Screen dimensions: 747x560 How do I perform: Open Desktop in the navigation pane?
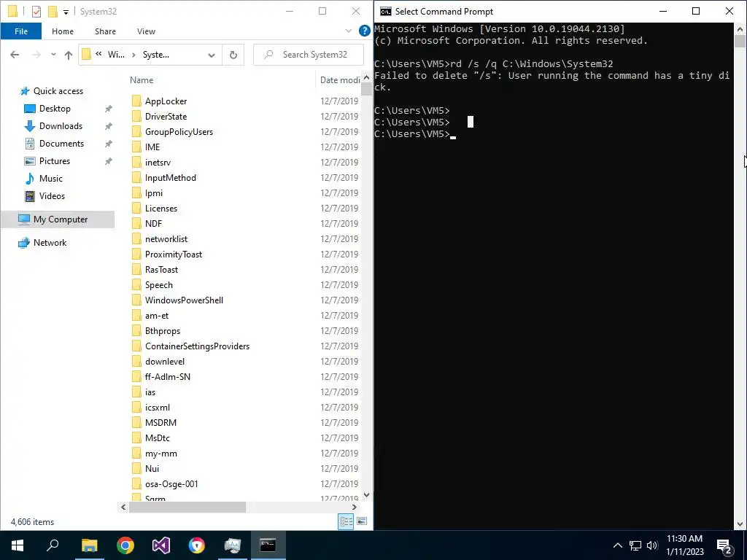[x=55, y=109]
